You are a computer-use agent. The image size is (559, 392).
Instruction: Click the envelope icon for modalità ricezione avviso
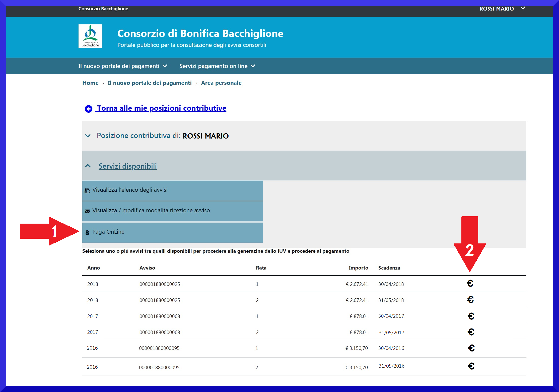87,211
